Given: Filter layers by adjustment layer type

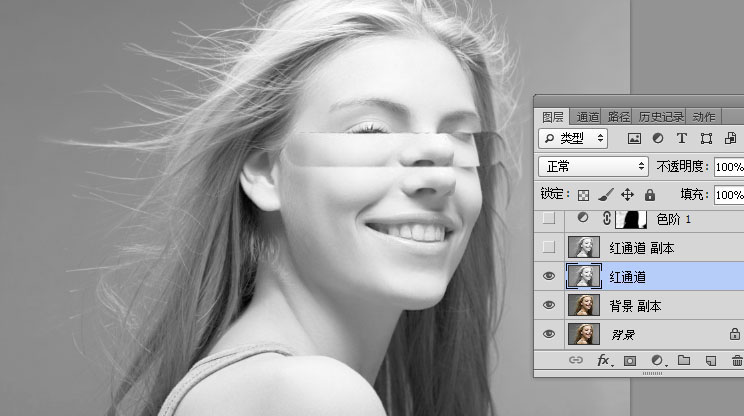Looking at the screenshot, I should pyautogui.click(x=658, y=138).
